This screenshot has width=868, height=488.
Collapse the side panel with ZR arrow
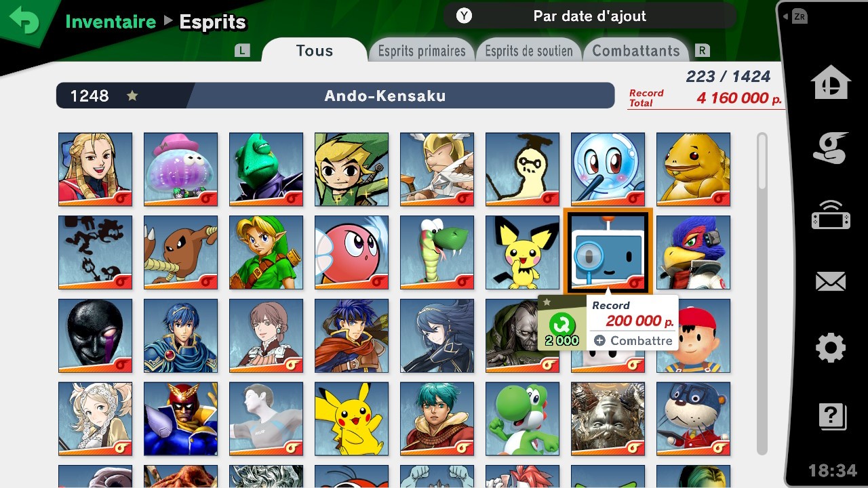tap(795, 17)
